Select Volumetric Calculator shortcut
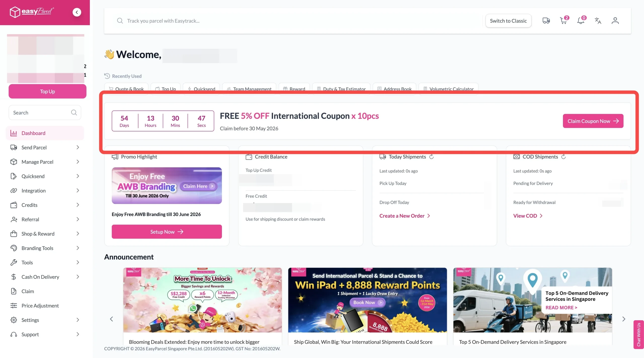The image size is (644, 358). tap(448, 89)
